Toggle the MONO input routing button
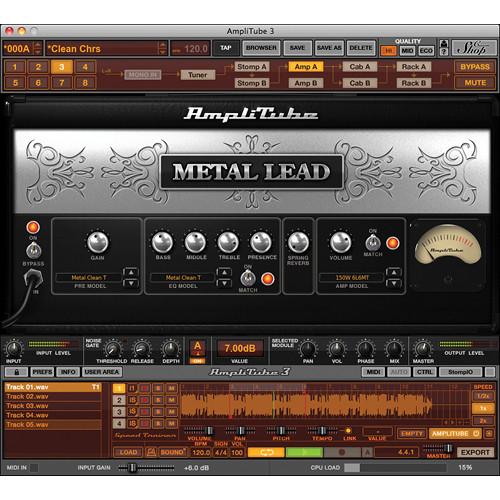 click(x=143, y=75)
